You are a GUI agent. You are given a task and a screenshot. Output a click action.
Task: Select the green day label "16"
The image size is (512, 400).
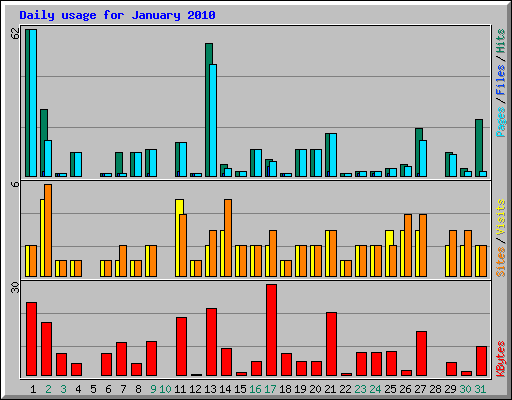pos(255,389)
